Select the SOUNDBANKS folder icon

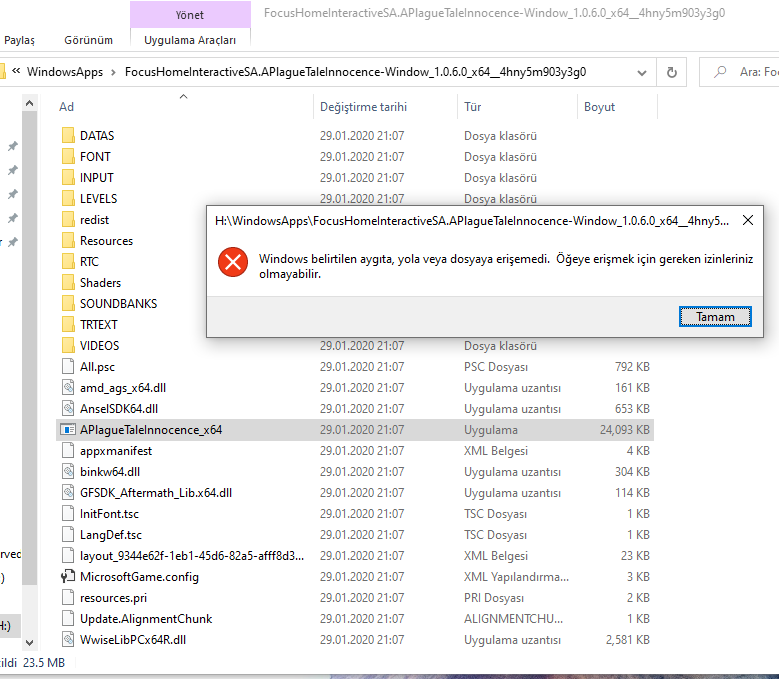coord(68,303)
